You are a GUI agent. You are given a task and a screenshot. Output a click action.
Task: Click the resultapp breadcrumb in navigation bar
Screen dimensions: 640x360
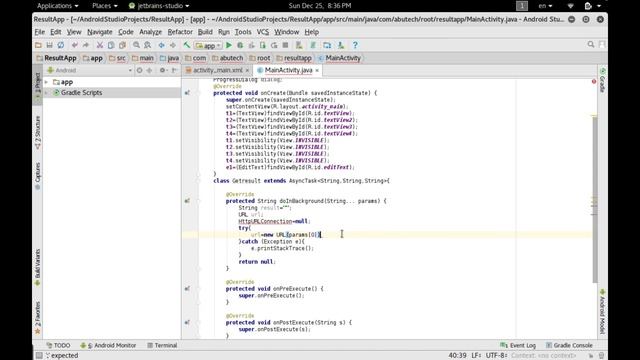click(293, 58)
